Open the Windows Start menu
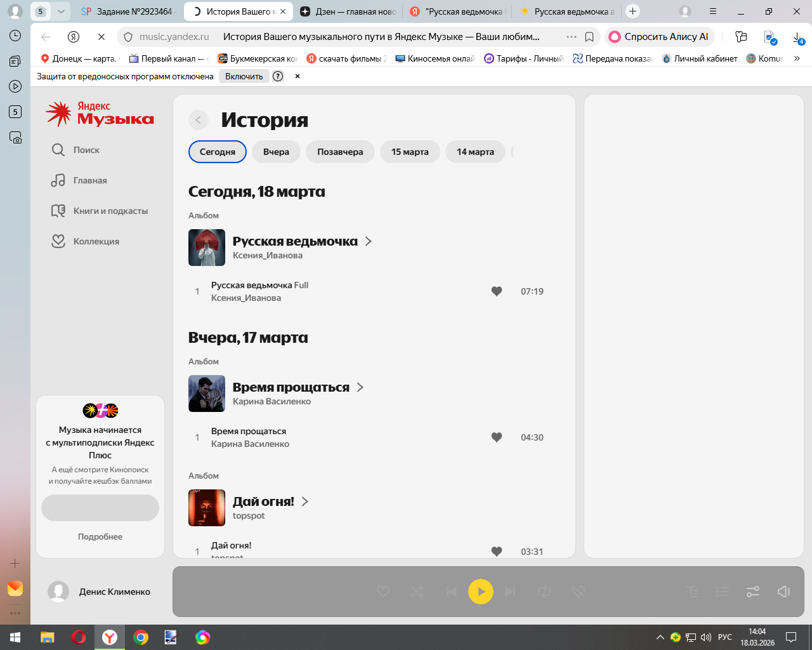Viewport: 812px width, 650px height. 15,637
